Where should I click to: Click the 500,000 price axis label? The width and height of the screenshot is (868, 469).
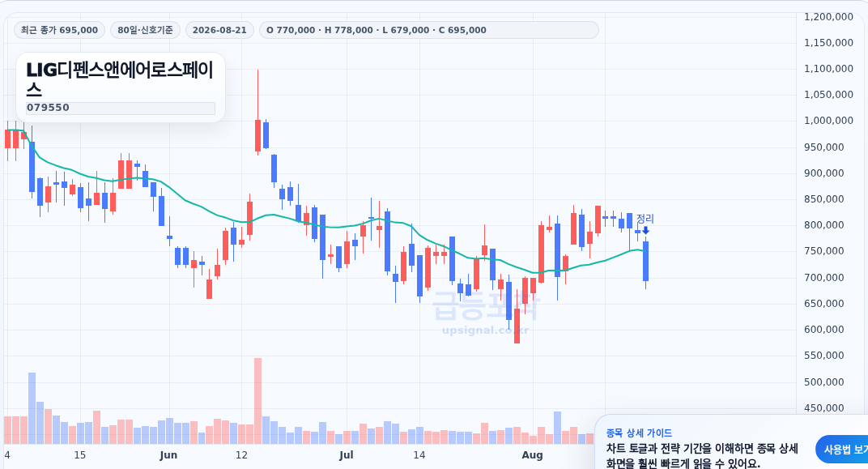(x=823, y=382)
